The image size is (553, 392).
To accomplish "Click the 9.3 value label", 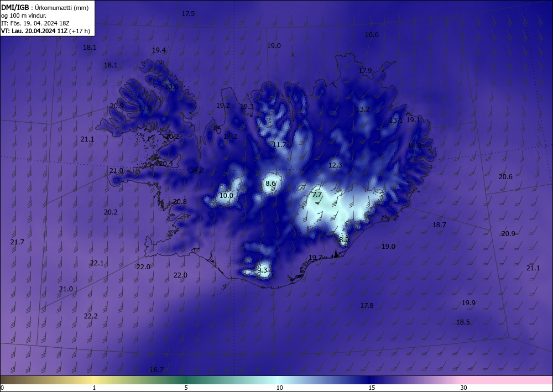I will (x=262, y=270).
